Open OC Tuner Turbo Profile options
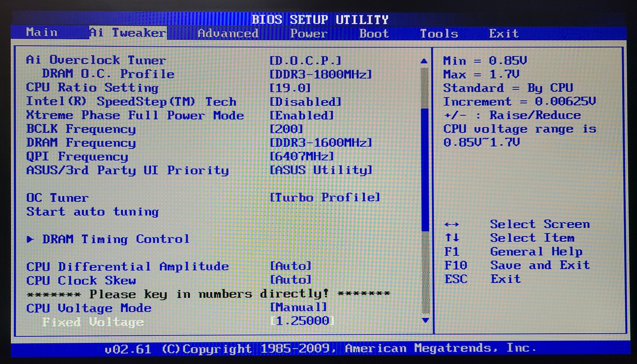 [324, 198]
